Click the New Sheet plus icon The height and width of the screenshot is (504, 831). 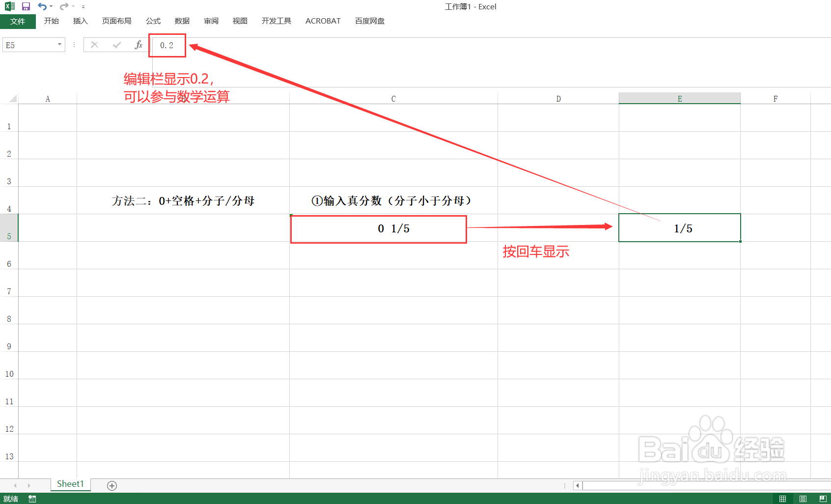click(112, 486)
